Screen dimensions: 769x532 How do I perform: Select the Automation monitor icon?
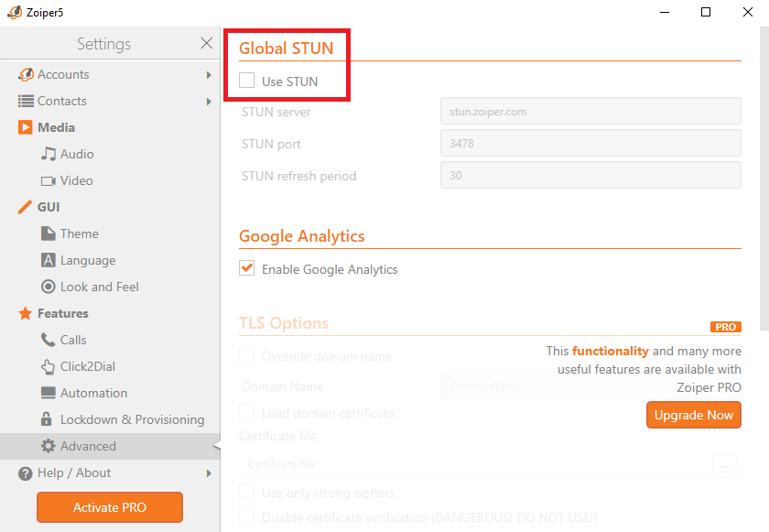point(49,393)
